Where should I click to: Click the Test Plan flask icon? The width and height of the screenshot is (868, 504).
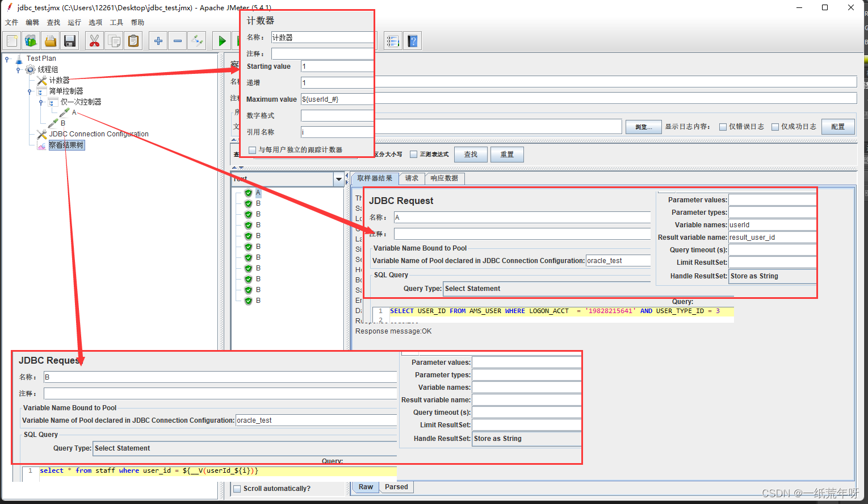point(19,59)
